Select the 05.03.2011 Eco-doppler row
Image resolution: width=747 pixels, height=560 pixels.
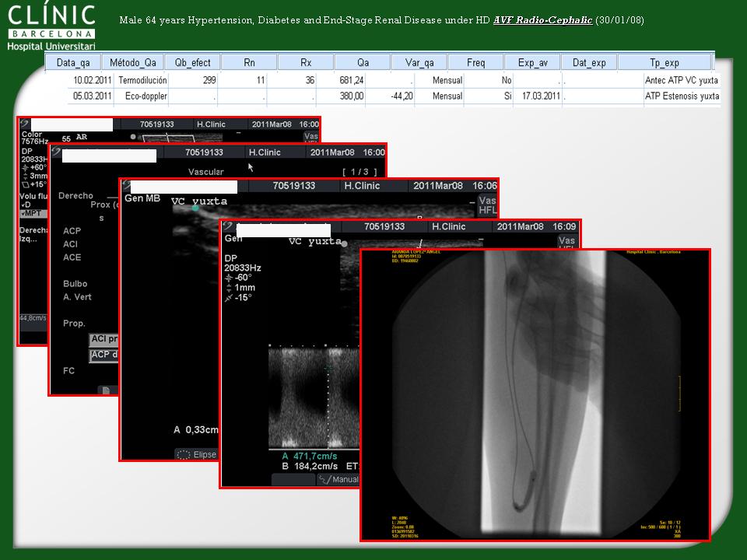tap(389, 96)
